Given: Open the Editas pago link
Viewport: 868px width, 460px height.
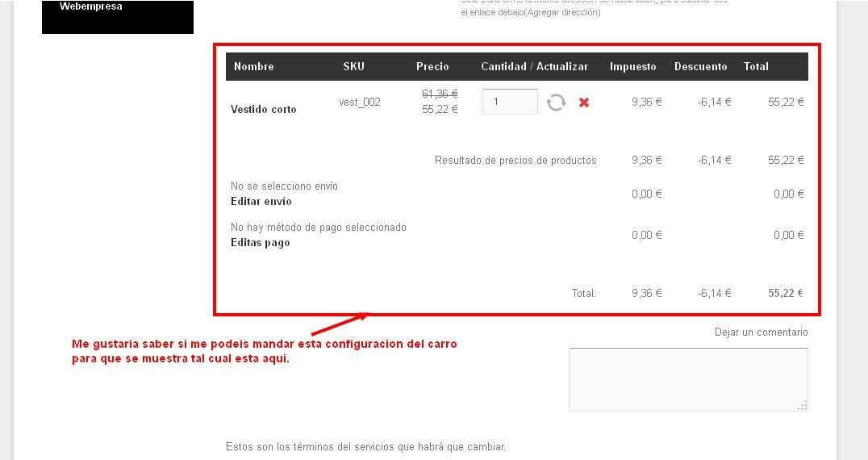Looking at the screenshot, I should (261, 242).
